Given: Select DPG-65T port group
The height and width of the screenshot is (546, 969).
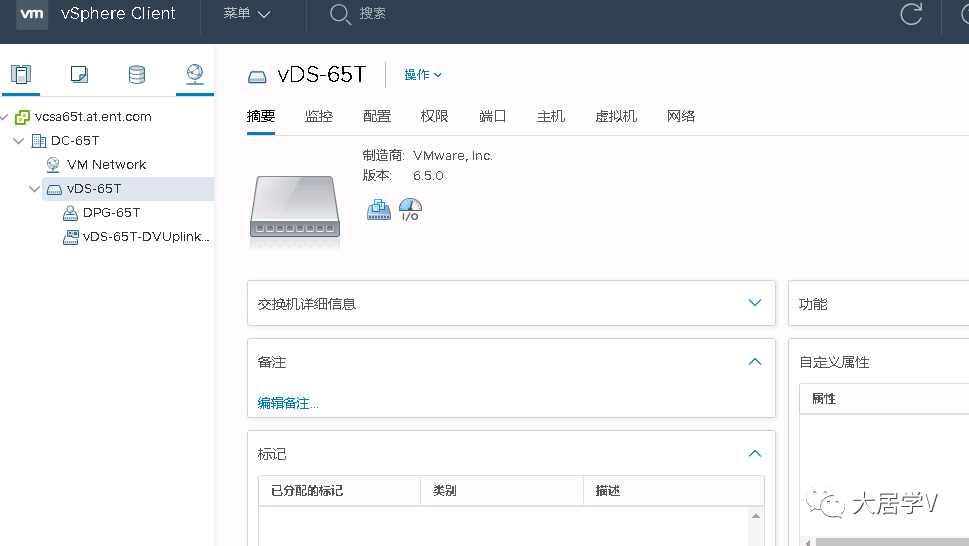Looking at the screenshot, I should click(x=111, y=213).
